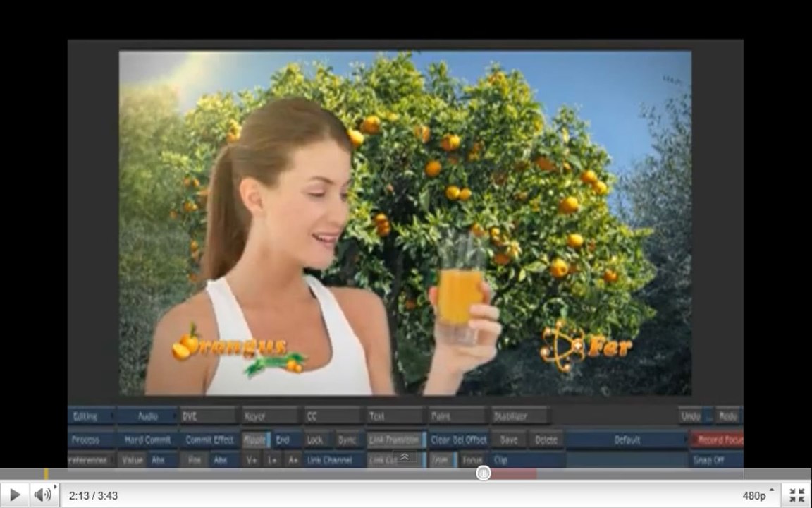Switch to the Paint tab

[457, 416]
